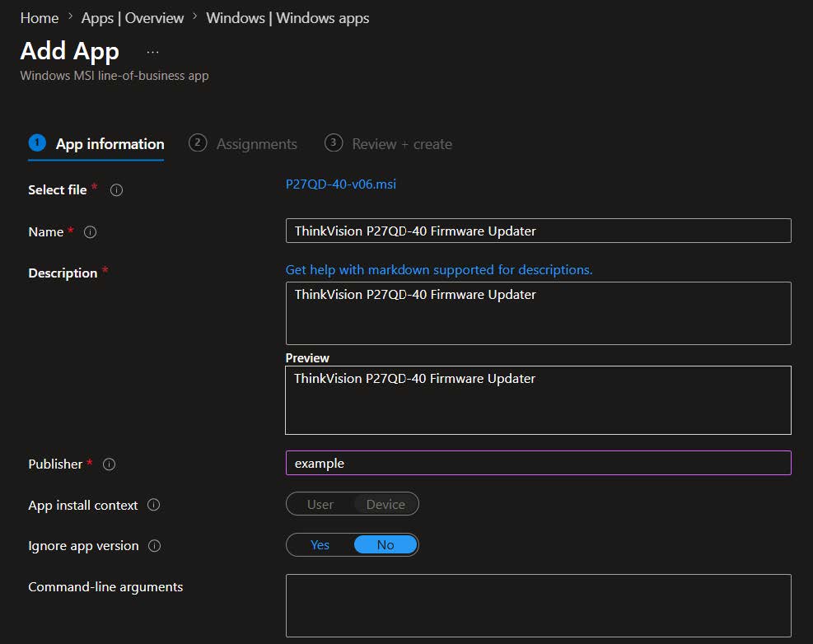
Task: Open markdown help link for descriptions
Action: click(x=439, y=269)
